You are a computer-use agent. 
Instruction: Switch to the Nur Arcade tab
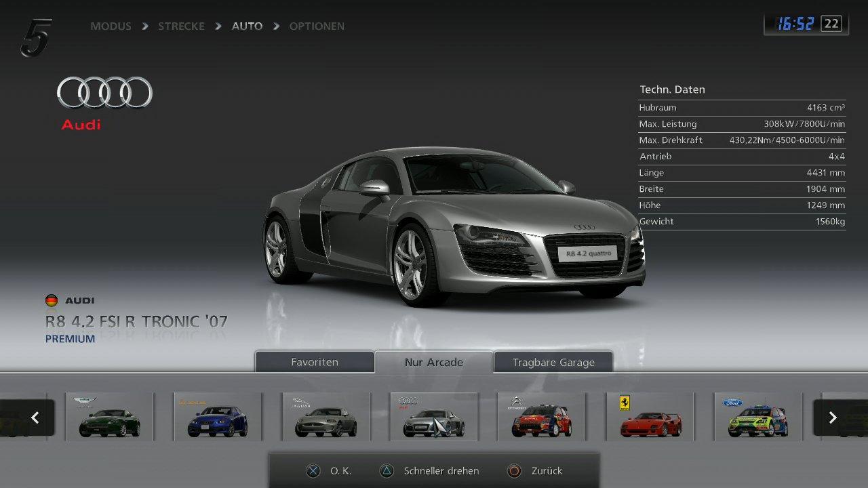434,362
